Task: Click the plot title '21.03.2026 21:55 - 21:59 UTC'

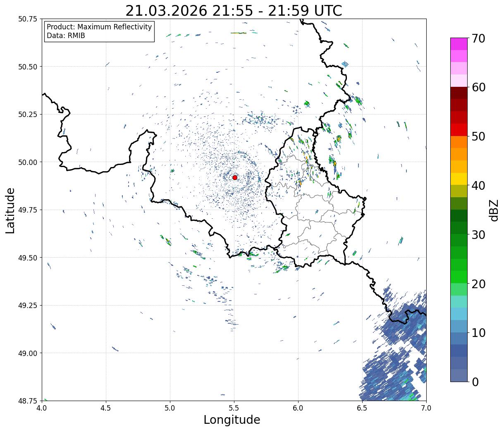Action: click(x=234, y=11)
